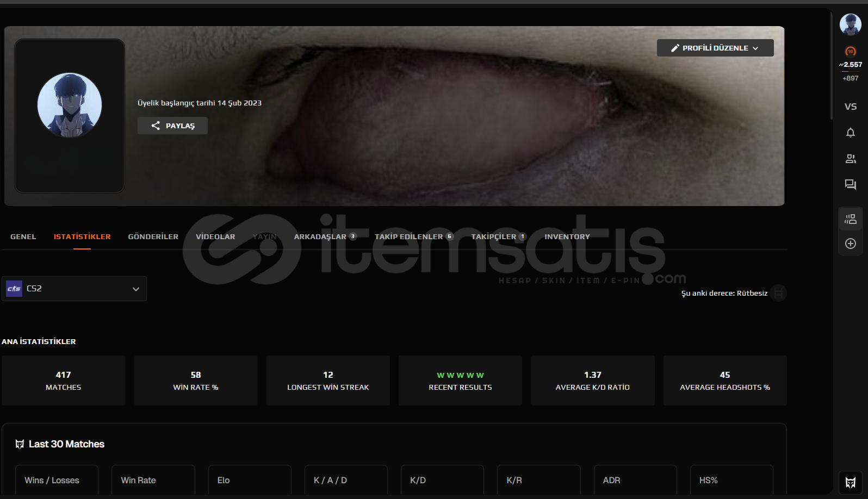
Task: Click the +897 value in the sidebar
Action: (851, 78)
